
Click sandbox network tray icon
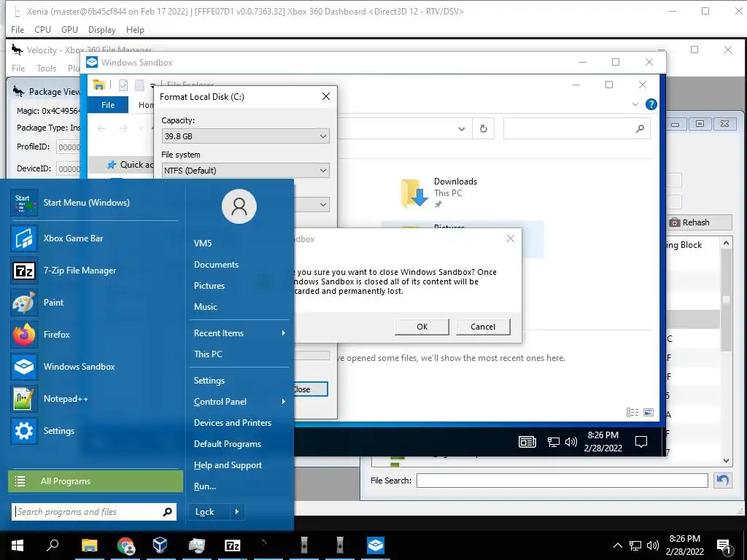[x=554, y=443]
